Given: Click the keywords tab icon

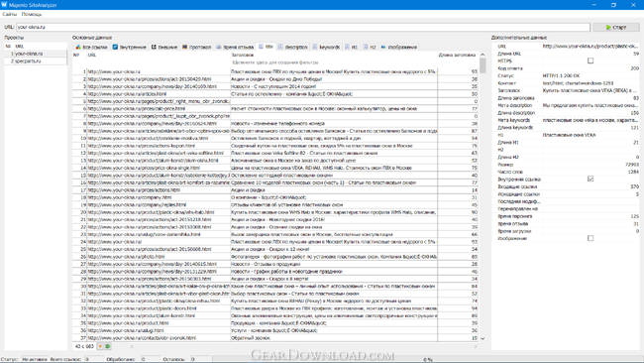Looking at the screenshot, I should pyautogui.click(x=315, y=47).
